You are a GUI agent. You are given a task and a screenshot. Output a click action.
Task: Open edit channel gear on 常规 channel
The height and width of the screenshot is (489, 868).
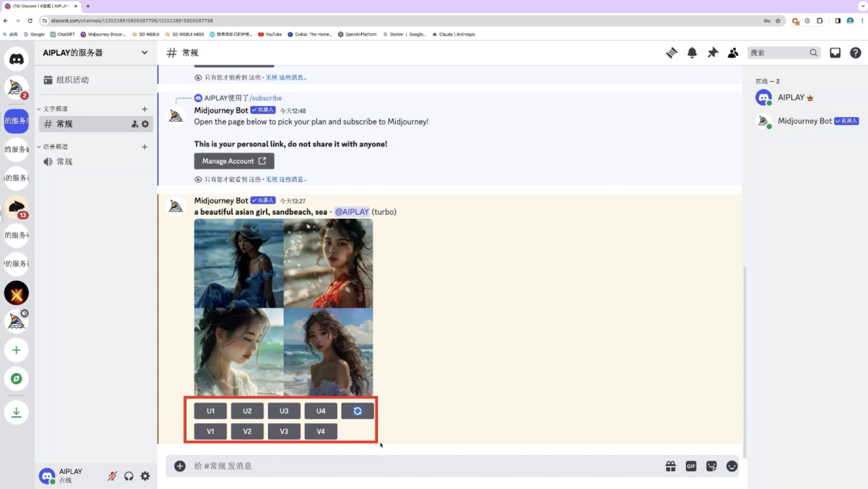click(145, 124)
